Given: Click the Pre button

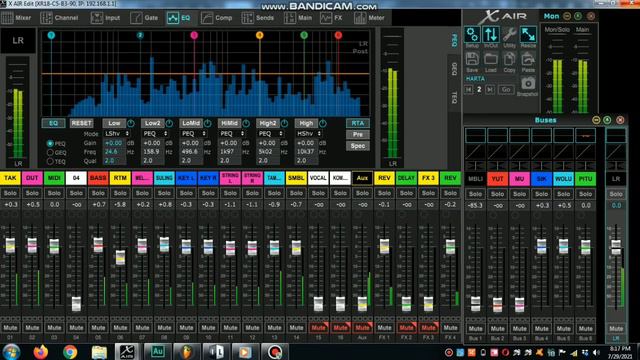Looking at the screenshot, I should [358, 134].
